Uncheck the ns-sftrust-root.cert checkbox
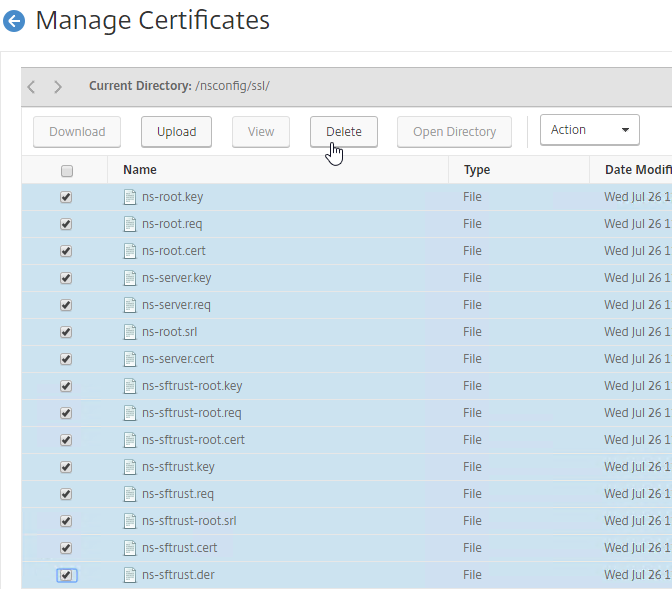The height and width of the screenshot is (589, 672). point(66,440)
